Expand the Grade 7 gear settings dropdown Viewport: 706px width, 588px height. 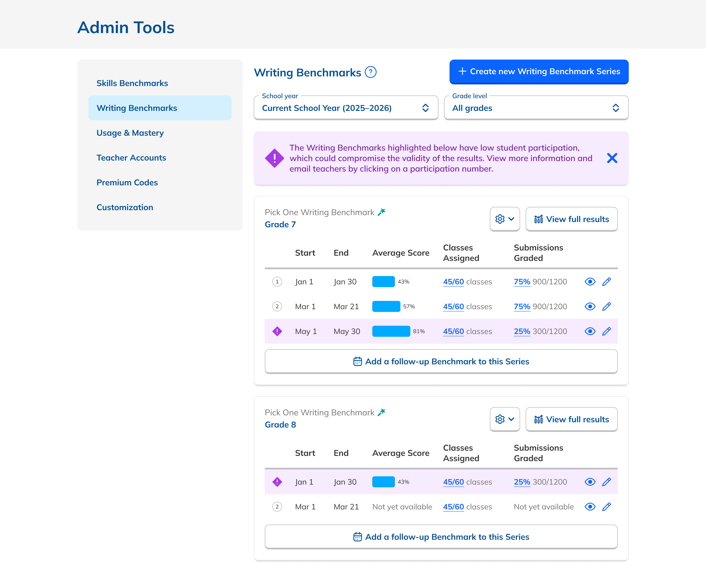505,219
